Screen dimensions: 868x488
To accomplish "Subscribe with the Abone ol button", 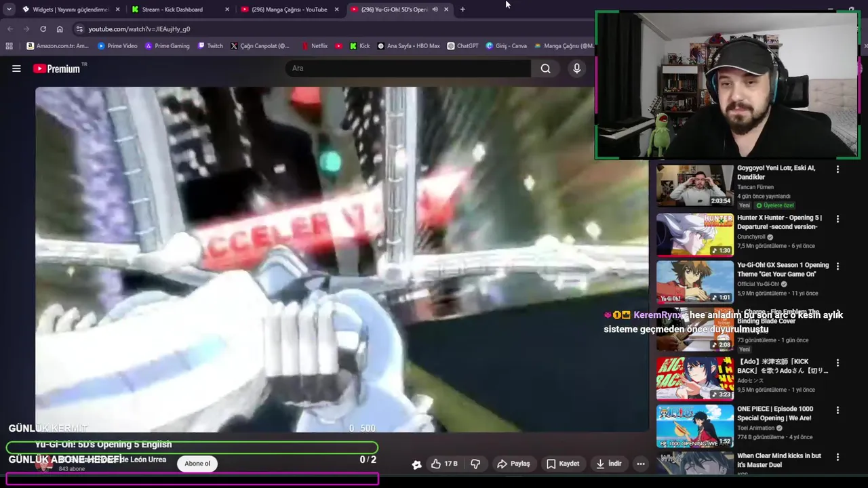I will 197,464.
